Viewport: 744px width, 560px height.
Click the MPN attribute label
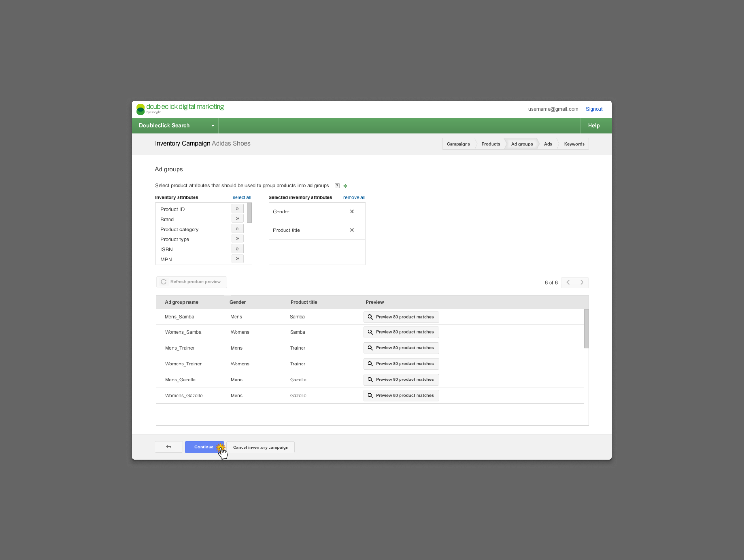point(166,259)
